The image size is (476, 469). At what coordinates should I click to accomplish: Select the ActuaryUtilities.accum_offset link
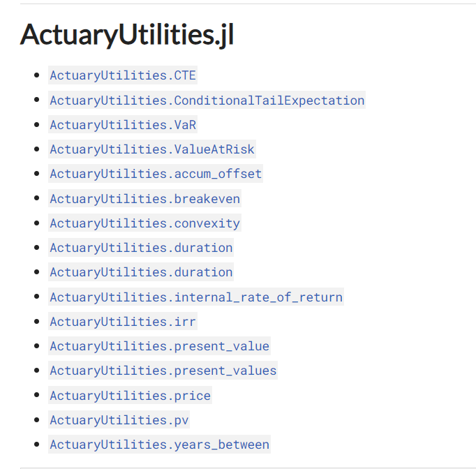(x=156, y=174)
